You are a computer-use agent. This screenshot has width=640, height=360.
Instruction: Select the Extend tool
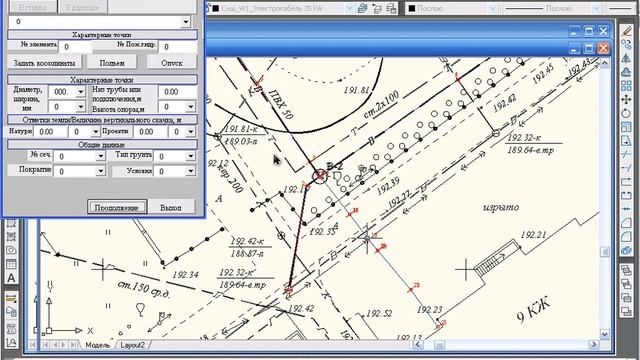click(x=626, y=168)
